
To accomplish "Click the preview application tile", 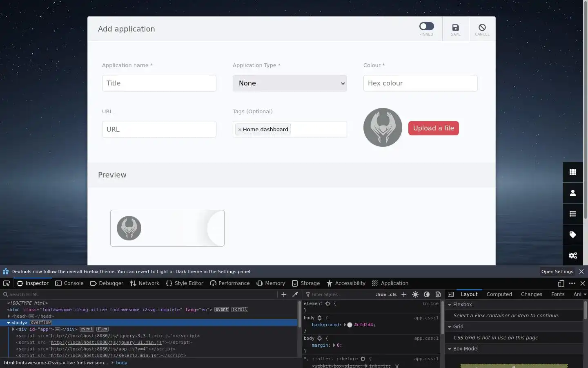I will (167, 228).
